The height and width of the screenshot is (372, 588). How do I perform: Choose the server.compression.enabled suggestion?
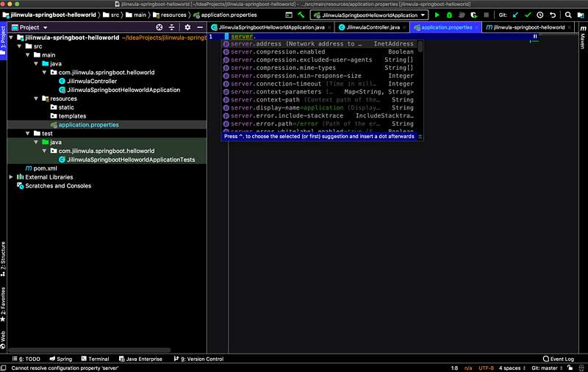click(318, 51)
